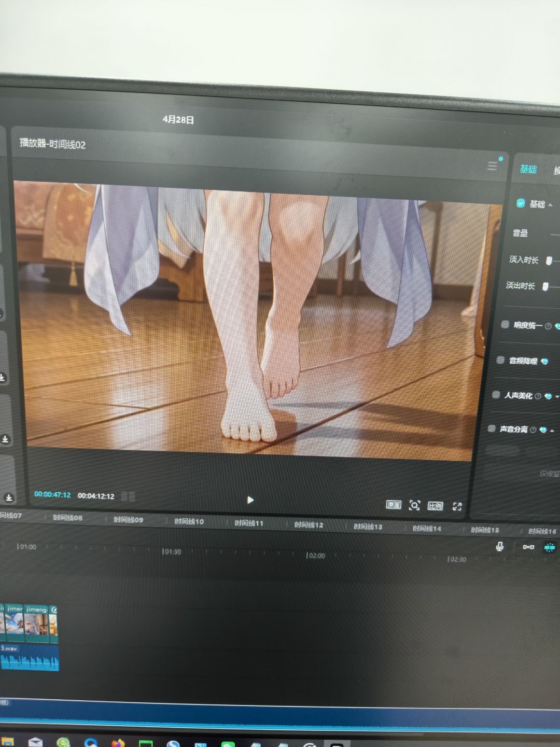Collapse the 基础 section arrow
The image size is (560, 747).
[550, 205]
